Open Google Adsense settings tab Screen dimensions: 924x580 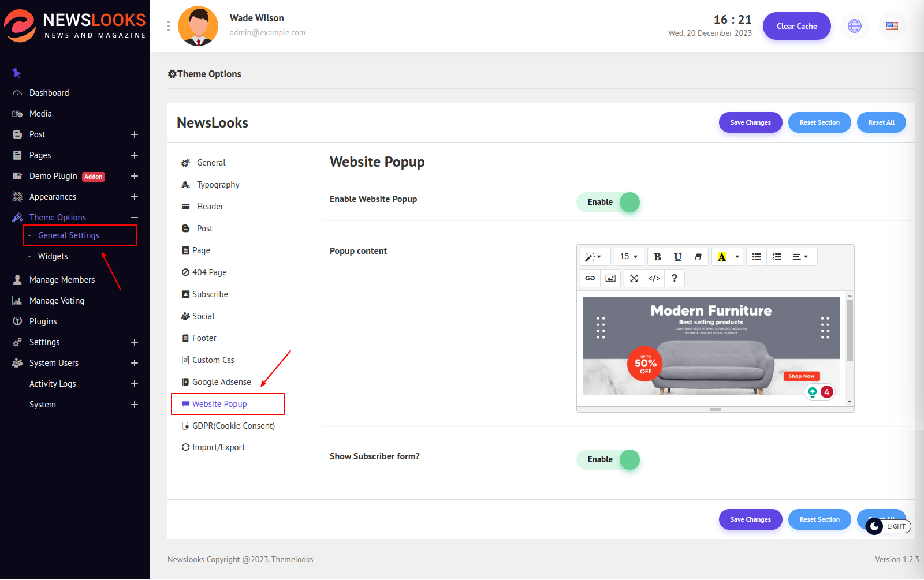pyautogui.click(x=221, y=382)
